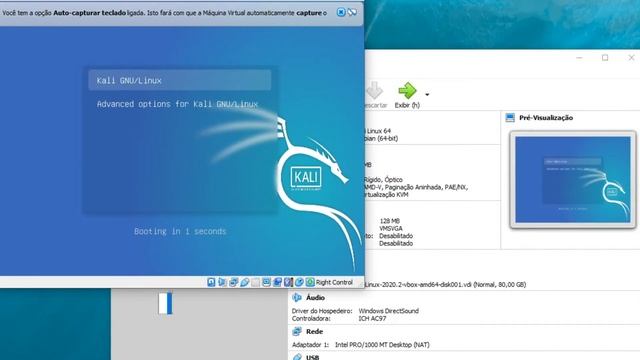Click the 'Controladora:' label in Áudio section
640x360 pixels.
(311, 318)
